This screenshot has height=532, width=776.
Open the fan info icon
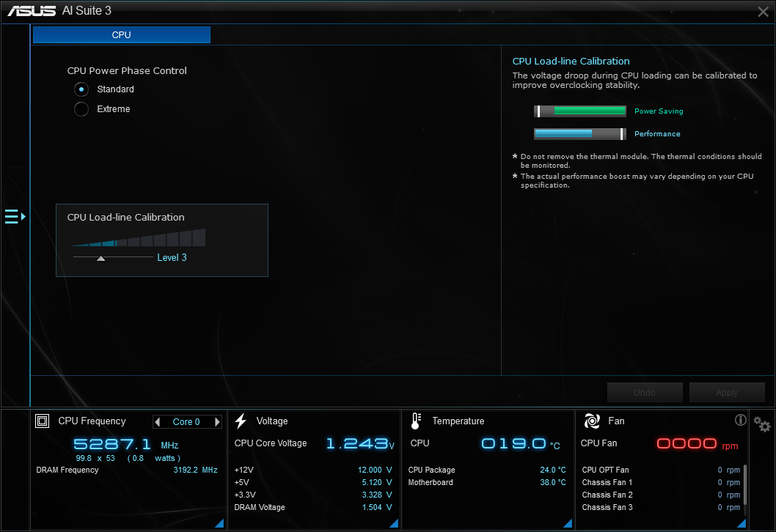740,420
